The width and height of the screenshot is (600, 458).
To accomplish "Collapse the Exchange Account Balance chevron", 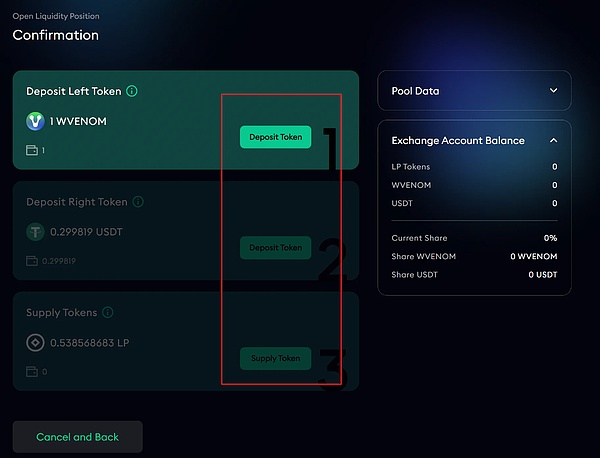I will pos(553,140).
